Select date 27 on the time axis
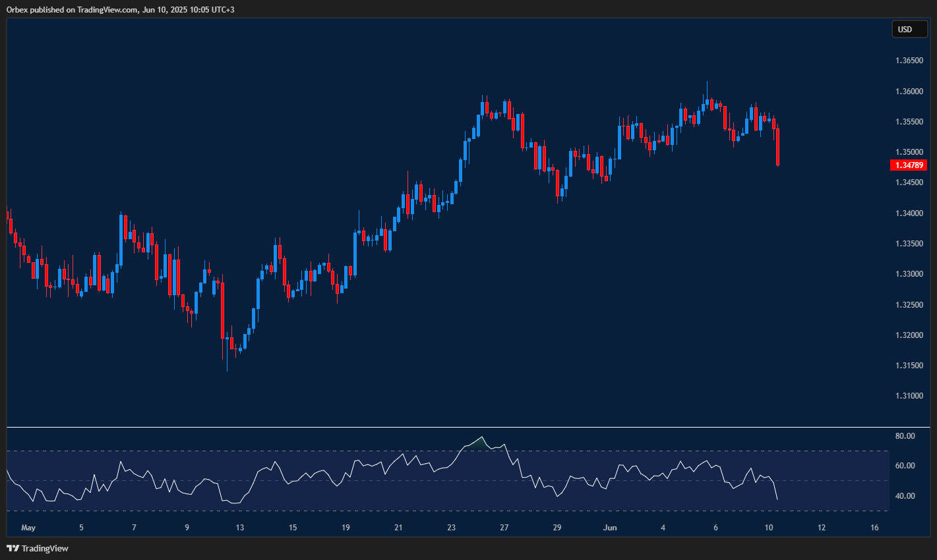937x560 pixels. coord(504,528)
